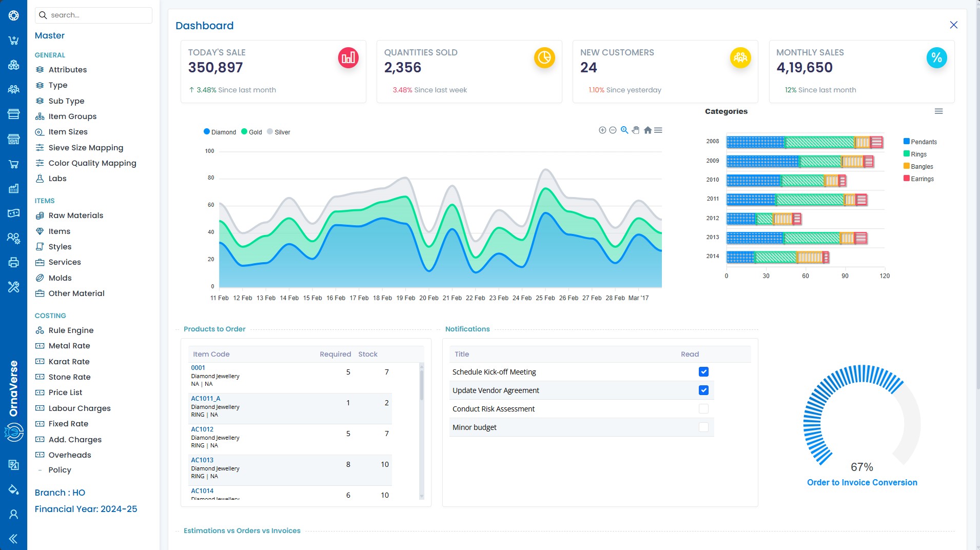Toggle Rings in Categories legend
The width and height of the screenshot is (980, 550).
pyautogui.click(x=915, y=154)
